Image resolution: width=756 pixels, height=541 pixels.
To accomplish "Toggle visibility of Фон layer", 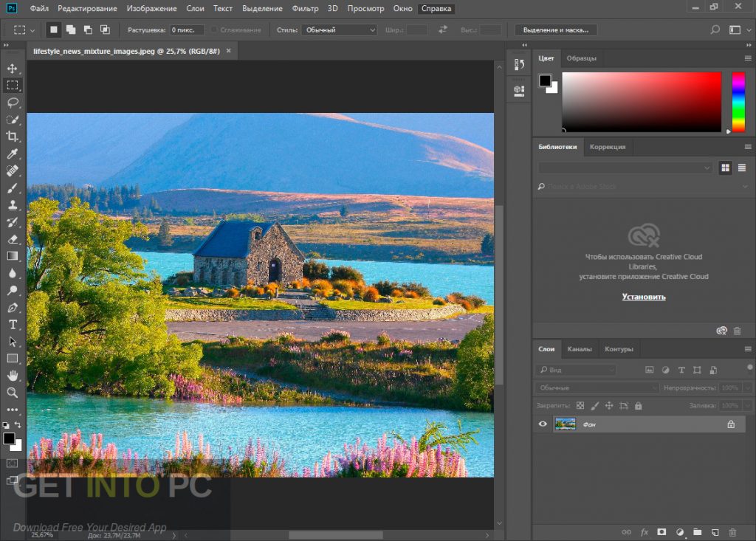I will point(543,424).
